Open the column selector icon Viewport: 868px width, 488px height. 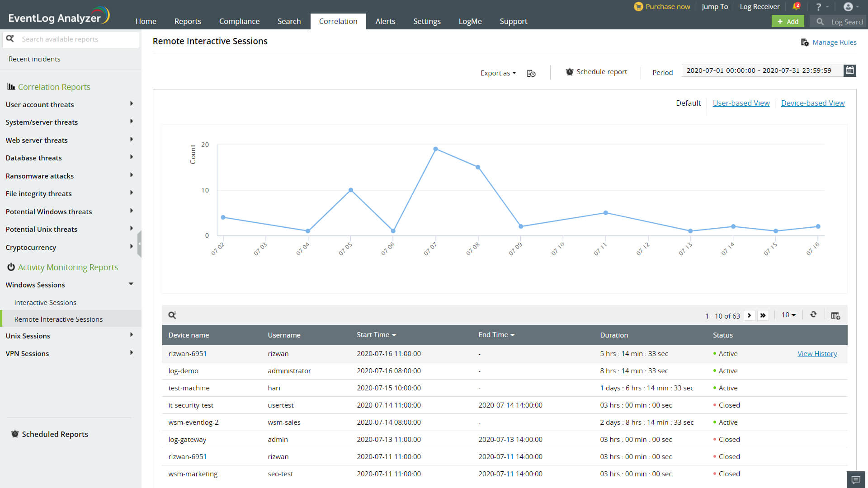[835, 315]
